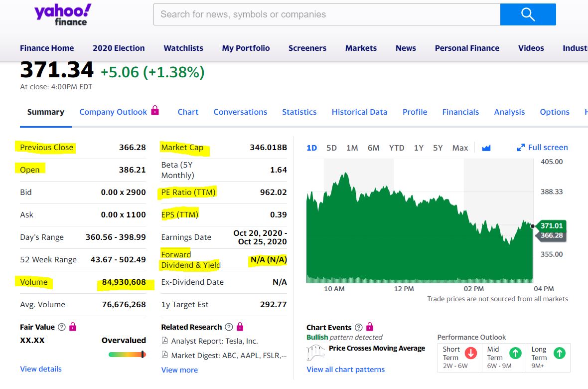Click the lock icon next to Fair Value
This screenshot has height=389, width=588.
73,327
